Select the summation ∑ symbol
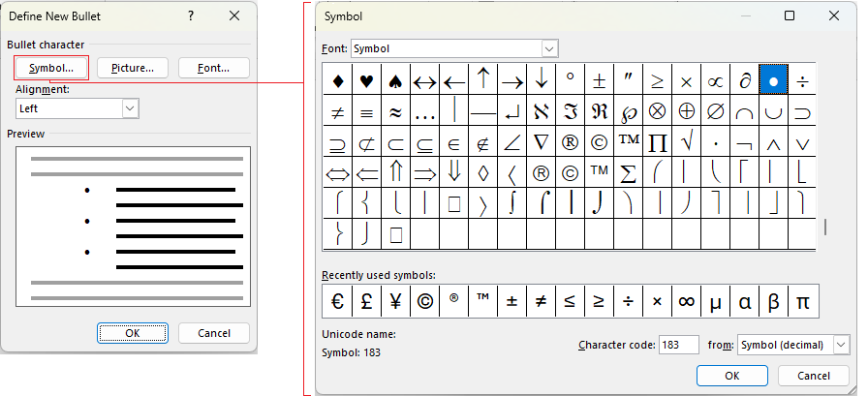 pyautogui.click(x=628, y=173)
